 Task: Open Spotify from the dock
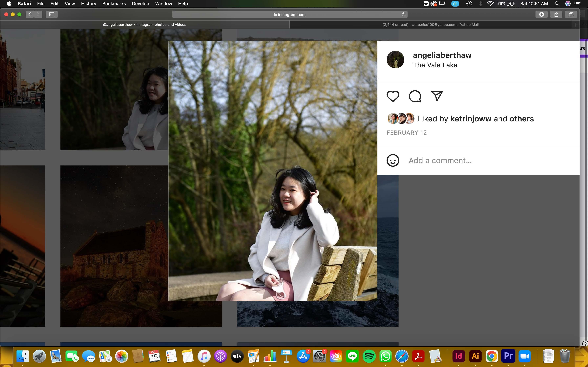coord(369,356)
